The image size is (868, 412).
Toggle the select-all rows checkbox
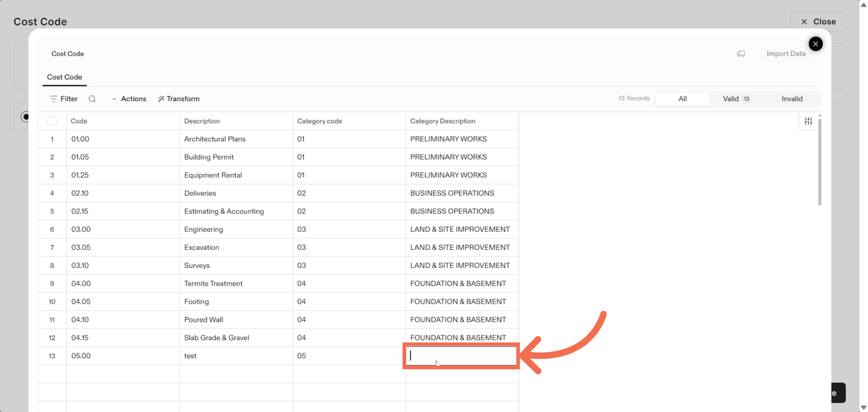click(52, 121)
